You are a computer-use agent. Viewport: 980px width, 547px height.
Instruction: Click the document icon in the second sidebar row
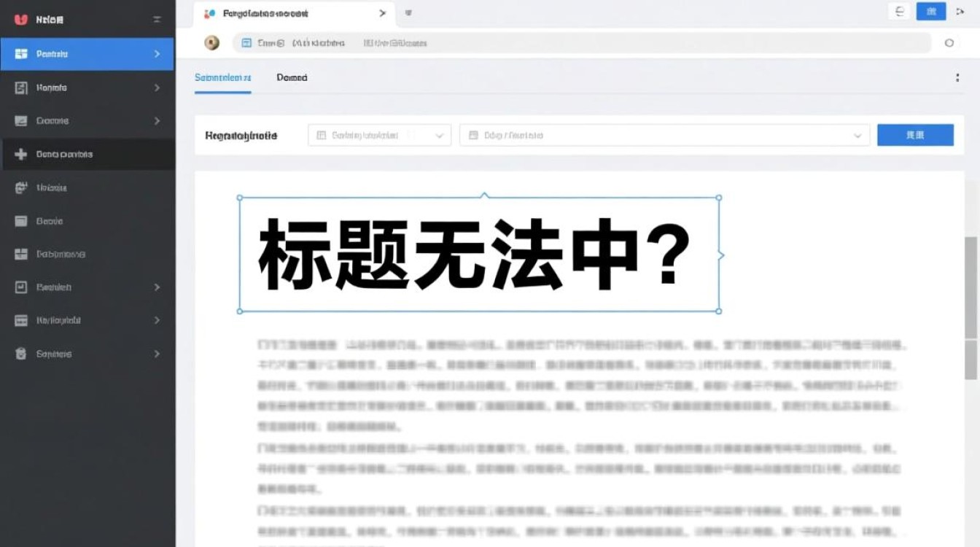click(21, 88)
